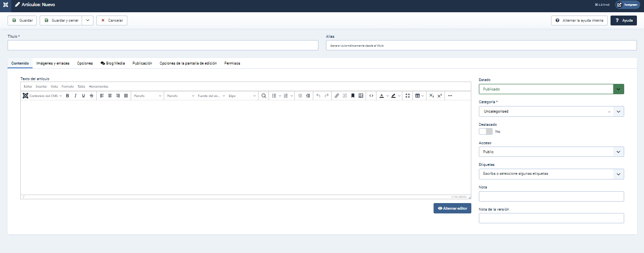Image resolution: width=644 pixels, height=253 pixels.
Task: Open the Guardar y cerrar dropdown arrow
Action: pos(88,21)
